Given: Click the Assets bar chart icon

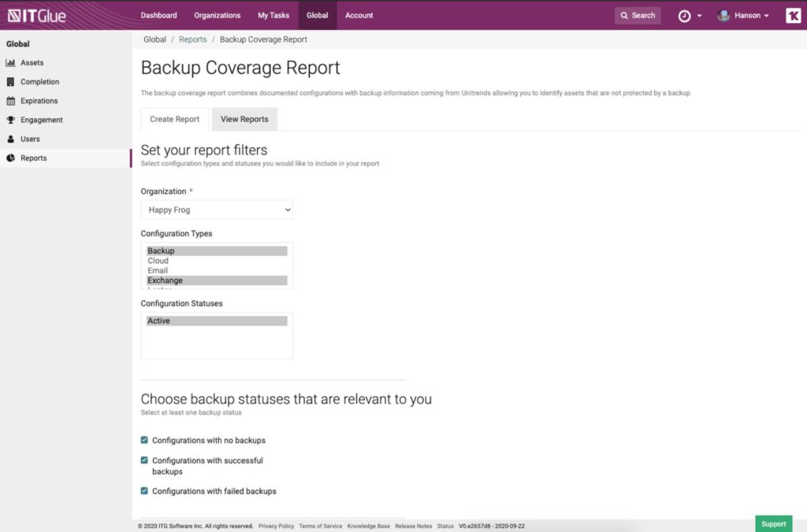Looking at the screenshot, I should [11, 63].
